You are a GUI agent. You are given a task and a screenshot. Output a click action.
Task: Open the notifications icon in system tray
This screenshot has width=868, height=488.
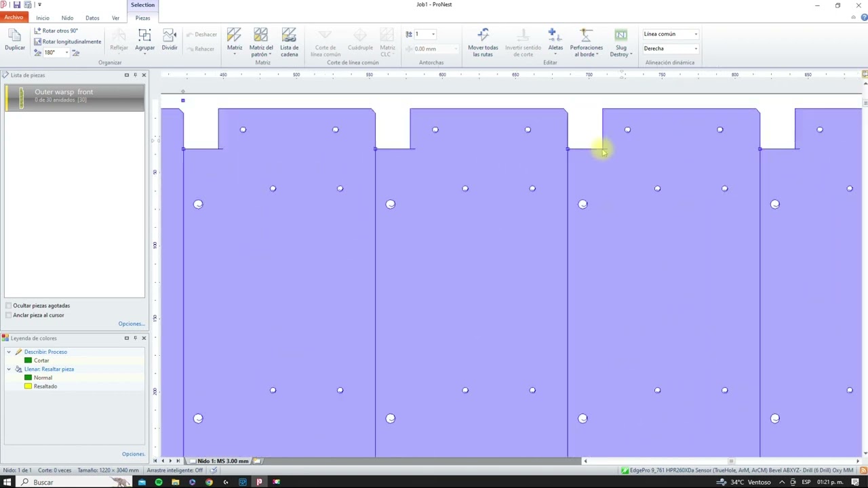tap(855, 482)
